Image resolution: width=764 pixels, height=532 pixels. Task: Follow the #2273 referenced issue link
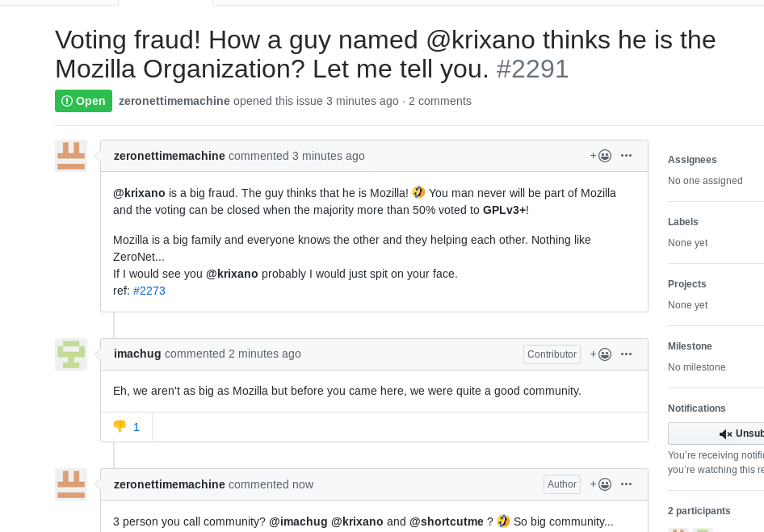click(149, 291)
